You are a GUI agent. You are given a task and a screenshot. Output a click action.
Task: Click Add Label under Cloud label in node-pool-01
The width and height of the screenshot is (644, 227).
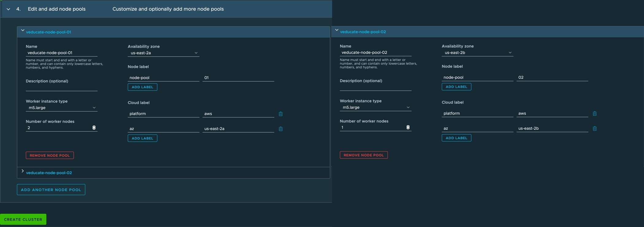tap(142, 138)
